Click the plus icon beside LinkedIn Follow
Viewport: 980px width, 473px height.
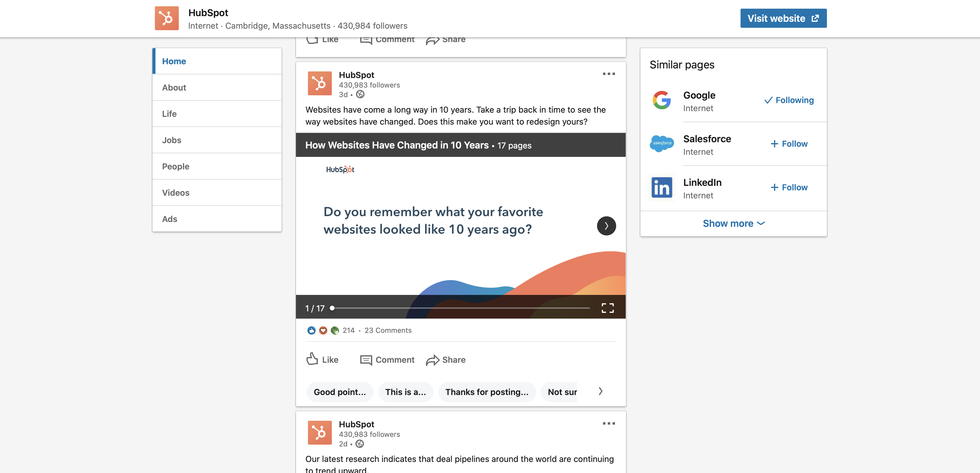coord(774,187)
